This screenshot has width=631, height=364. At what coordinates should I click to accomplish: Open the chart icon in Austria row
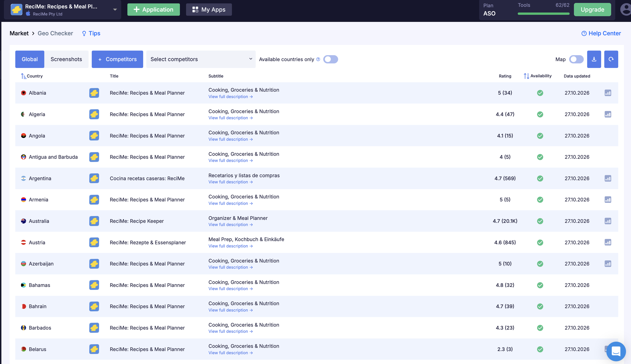click(x=608, y=242)
